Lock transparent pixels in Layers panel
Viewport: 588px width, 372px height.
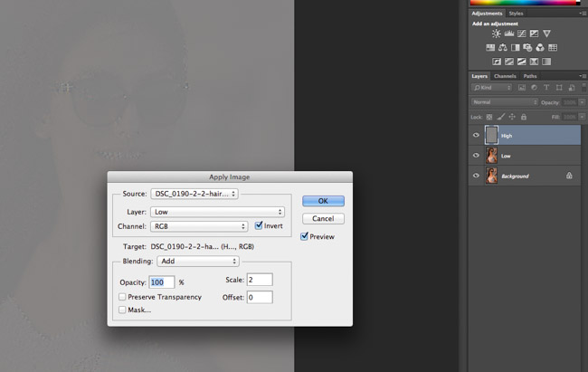(x=489, y=117)
